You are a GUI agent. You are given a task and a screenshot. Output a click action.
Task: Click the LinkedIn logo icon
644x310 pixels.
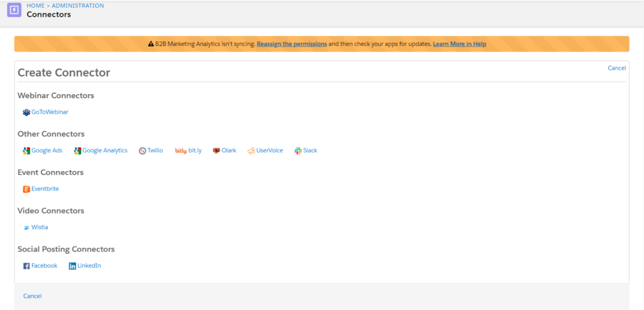coord(72,266)
